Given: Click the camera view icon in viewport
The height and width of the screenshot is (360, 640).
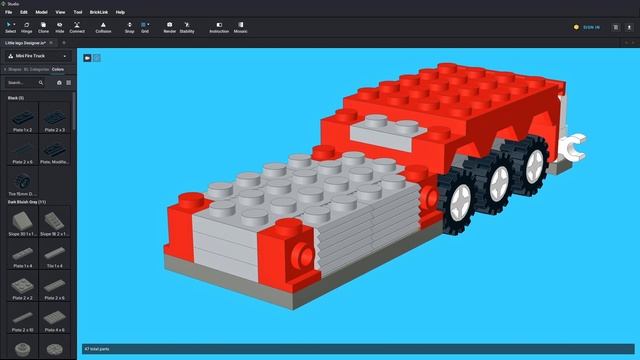Looking at the screenshot, I should 87,58.
